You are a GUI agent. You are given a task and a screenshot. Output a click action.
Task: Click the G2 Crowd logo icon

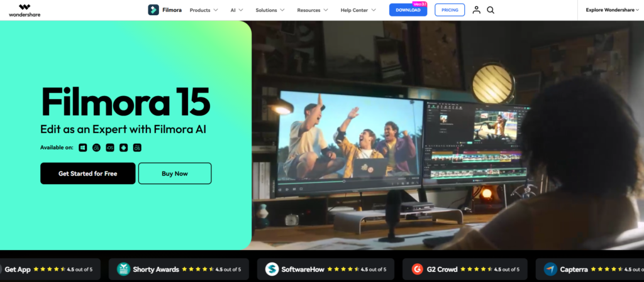coord(417,269)
